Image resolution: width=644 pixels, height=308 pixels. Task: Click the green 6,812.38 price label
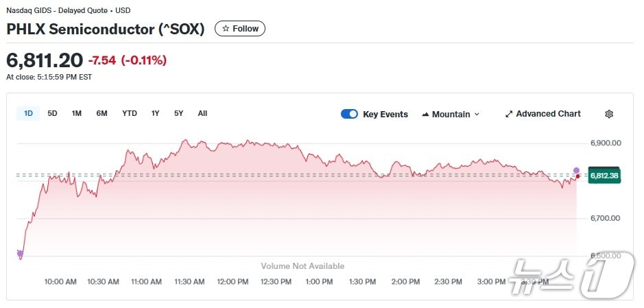tap(604, 176)
